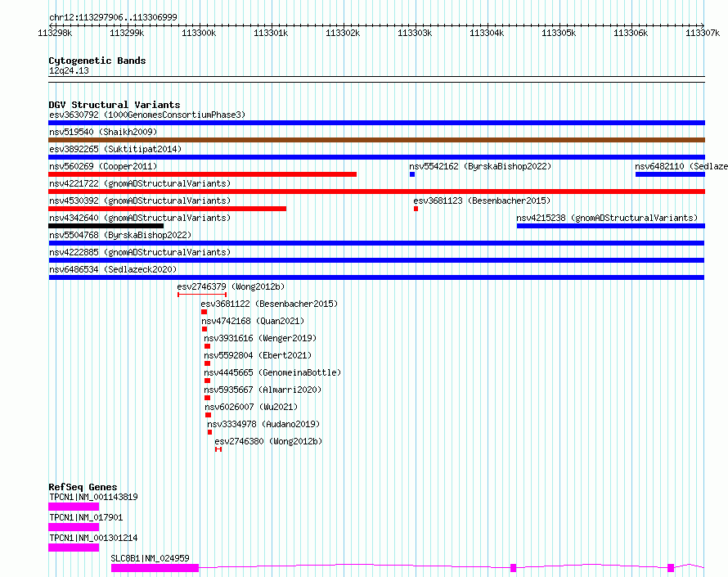Screen dimensions: 728x577
Task: Open TPCN1 NM_001143819 gene label
Action: click(x=93, y=497)
